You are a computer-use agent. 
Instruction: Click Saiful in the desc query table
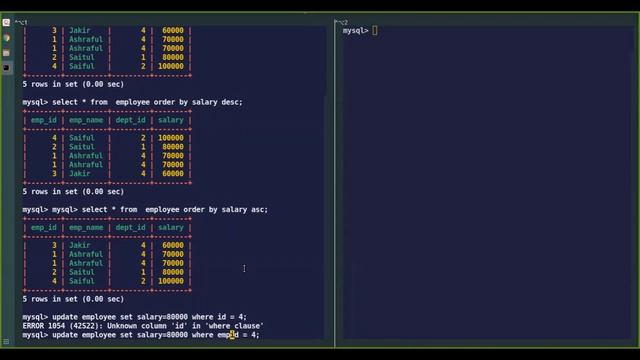(x=82, y=138)
